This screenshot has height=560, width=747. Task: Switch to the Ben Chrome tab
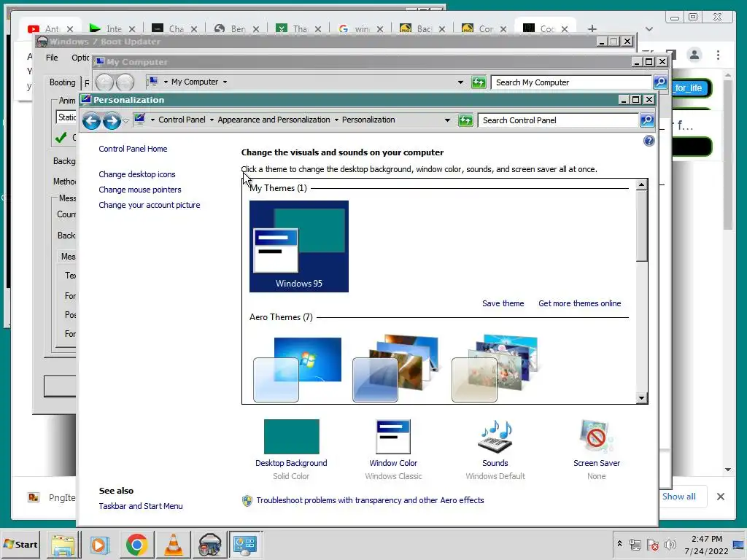click(237, 29)
